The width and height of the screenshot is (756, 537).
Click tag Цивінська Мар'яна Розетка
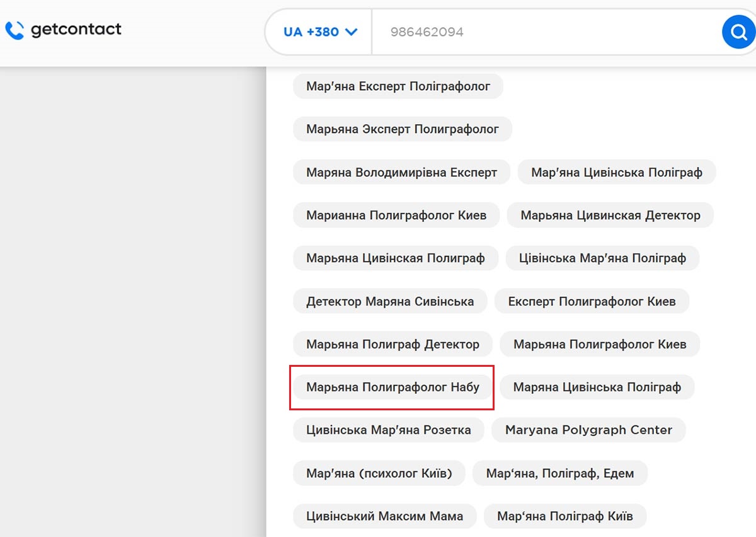(x=388, y=430)
